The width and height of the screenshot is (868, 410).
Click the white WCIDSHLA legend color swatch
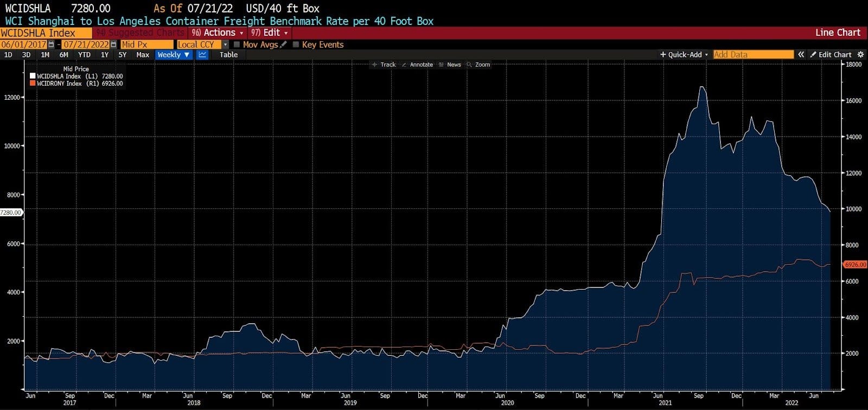tap(33, 76)
